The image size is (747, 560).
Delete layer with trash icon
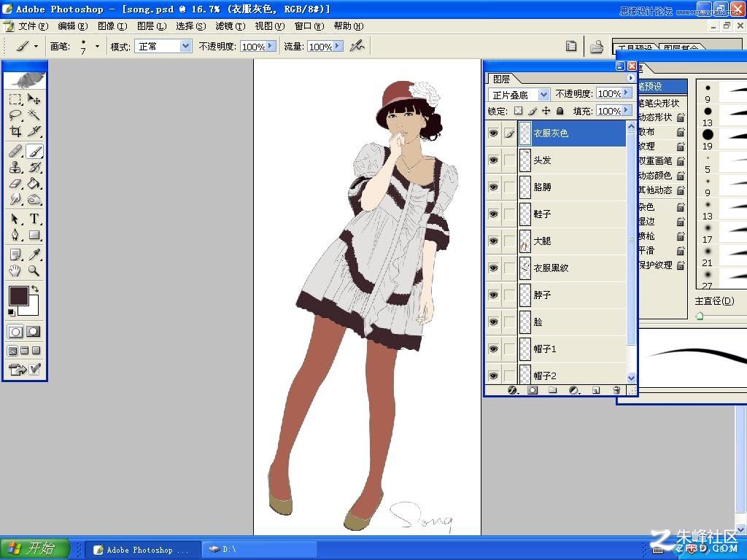click(x=616, y=390)
